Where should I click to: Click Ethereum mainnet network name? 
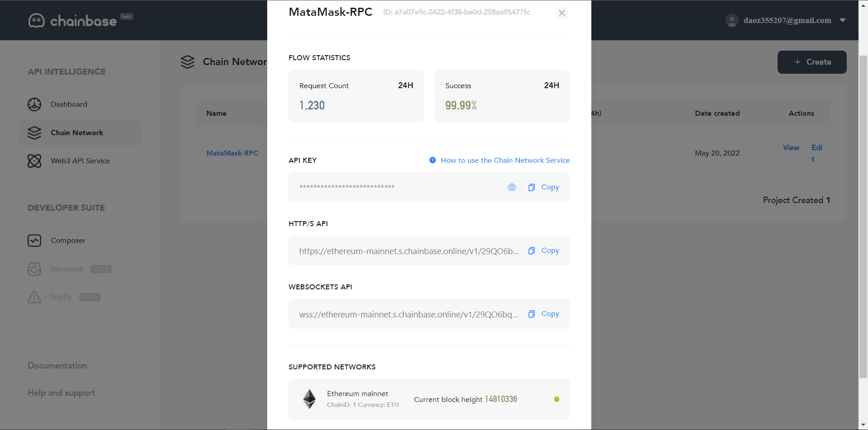pyautogui.click(x=357, y=394)
